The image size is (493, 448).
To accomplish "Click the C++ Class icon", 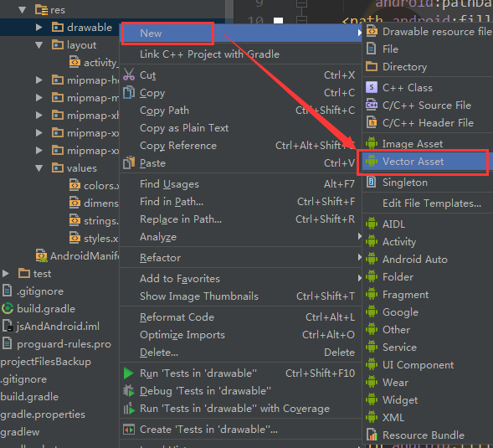I will (372, 87).
